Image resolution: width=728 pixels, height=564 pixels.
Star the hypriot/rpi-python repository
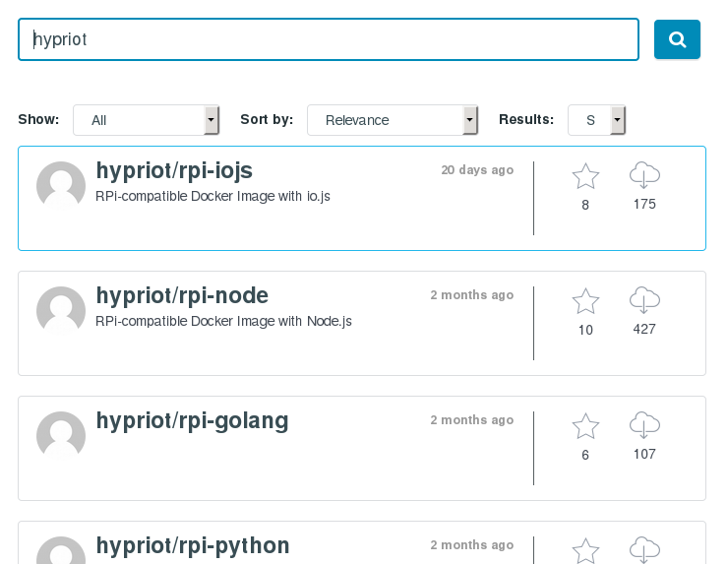point(585,551)
